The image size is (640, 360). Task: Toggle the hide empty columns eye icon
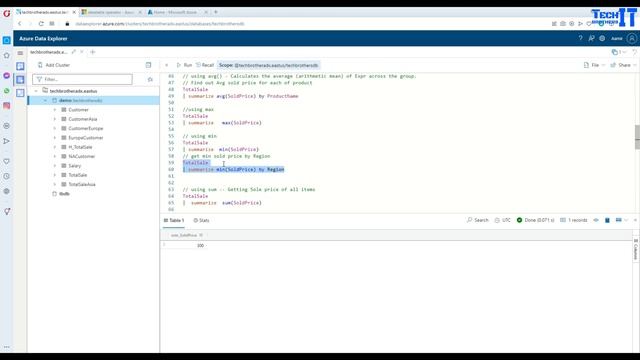596,220
